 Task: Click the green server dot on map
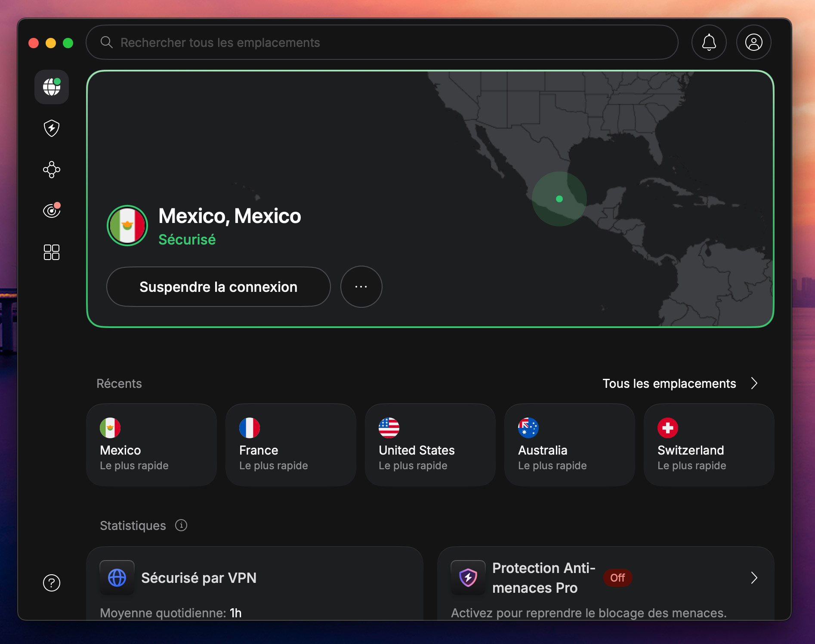coord(559,199)
